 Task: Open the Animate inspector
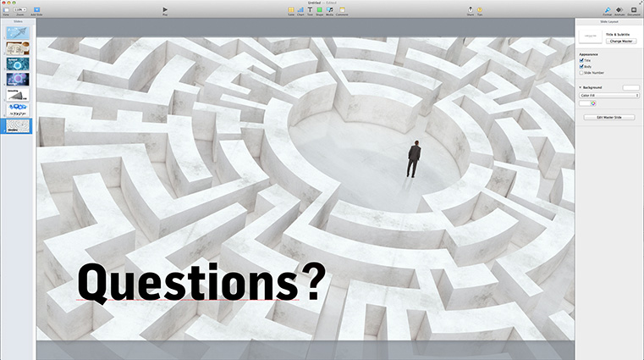(619, 9)
